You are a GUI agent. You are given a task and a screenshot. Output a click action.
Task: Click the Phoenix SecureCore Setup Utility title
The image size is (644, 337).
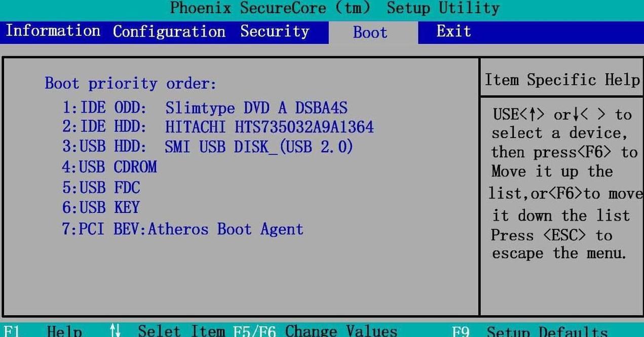334,9
